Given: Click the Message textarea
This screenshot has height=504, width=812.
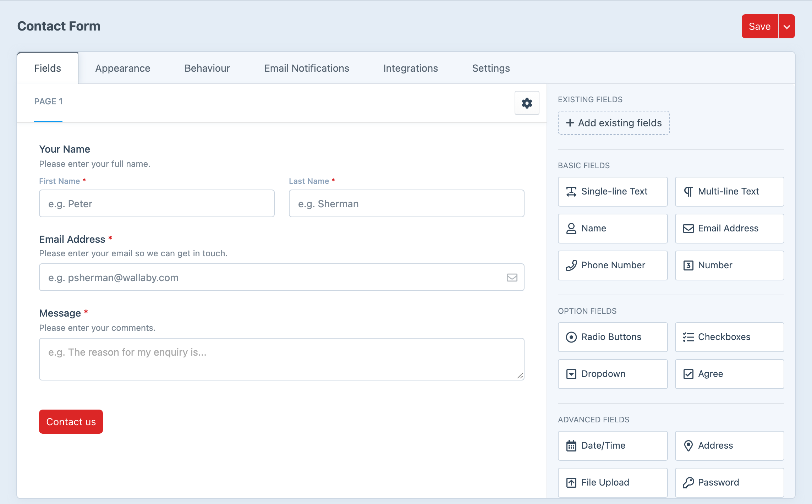Looking at the screenshot, I should pos(282,359).
